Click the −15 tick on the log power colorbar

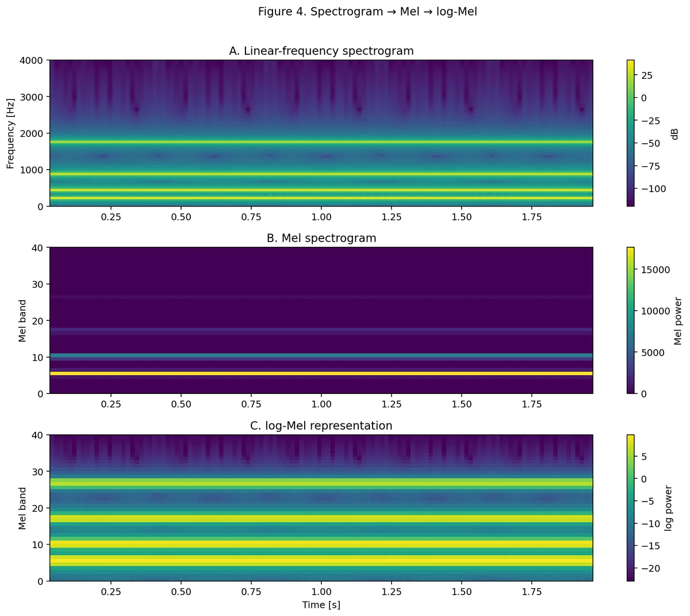click(x=650, y=546)
